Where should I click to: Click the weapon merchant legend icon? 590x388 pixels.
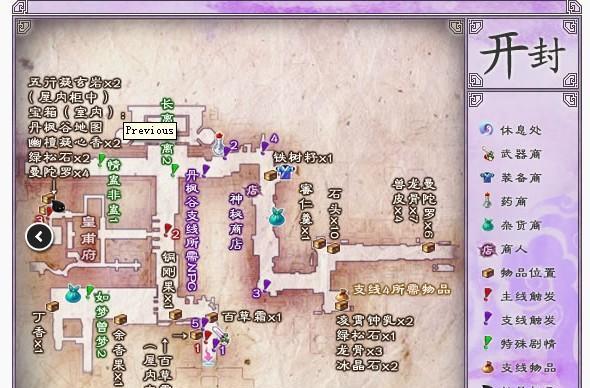coord(488,154)
